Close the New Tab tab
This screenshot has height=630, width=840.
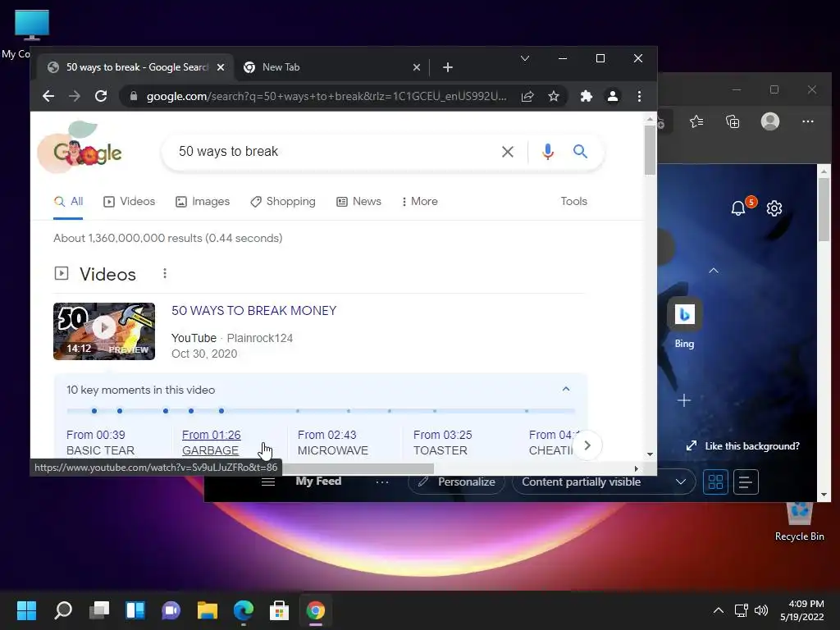coord(416,67)
